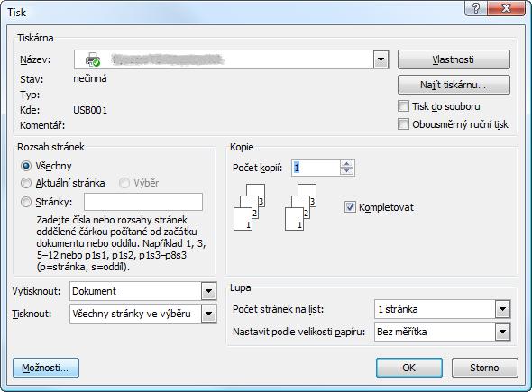The image size is (532, 392).
Task: Select Aktuální stránka radio option
Action: [x=26, y=183]
